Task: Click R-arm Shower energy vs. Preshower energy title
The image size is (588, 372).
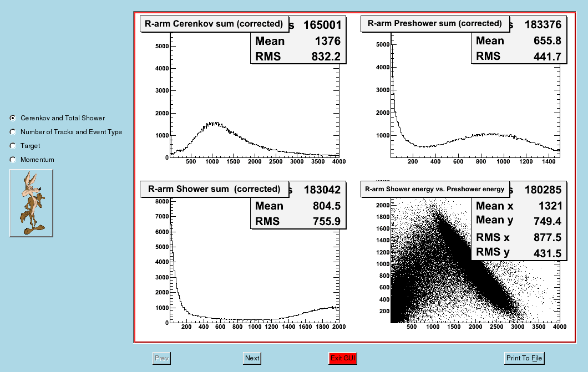Action: click(435, 189)
